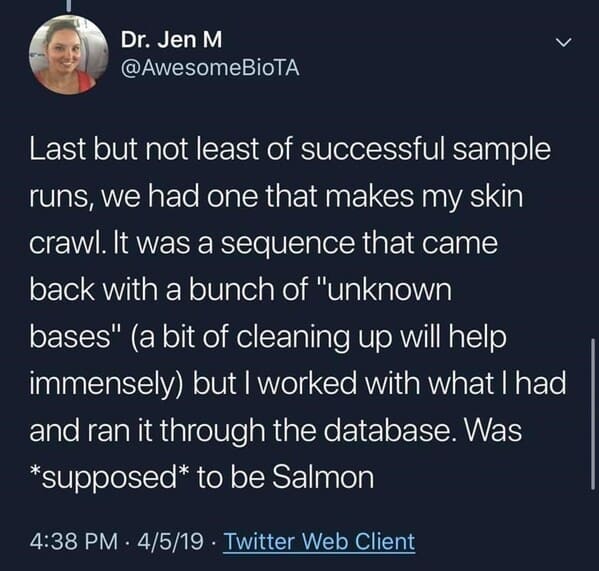Click the phrase cleaning up in tweet
Viewport: 599px width, 571px height.
pyautogui.click(x=314, y=338)
